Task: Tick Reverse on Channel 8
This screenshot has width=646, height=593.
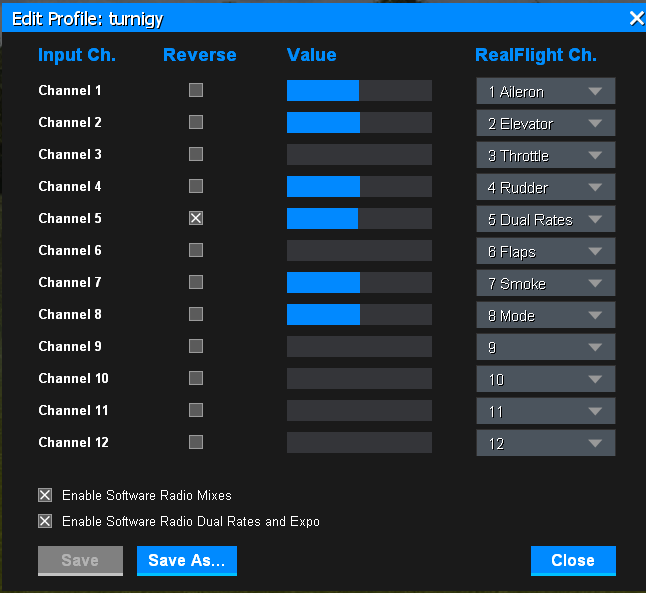Action: click(x=196, y=314)
